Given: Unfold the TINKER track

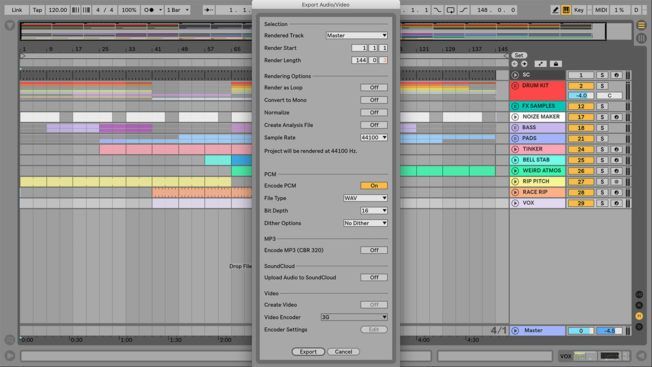Looking at the screenshot, I should tap(515, 149).
